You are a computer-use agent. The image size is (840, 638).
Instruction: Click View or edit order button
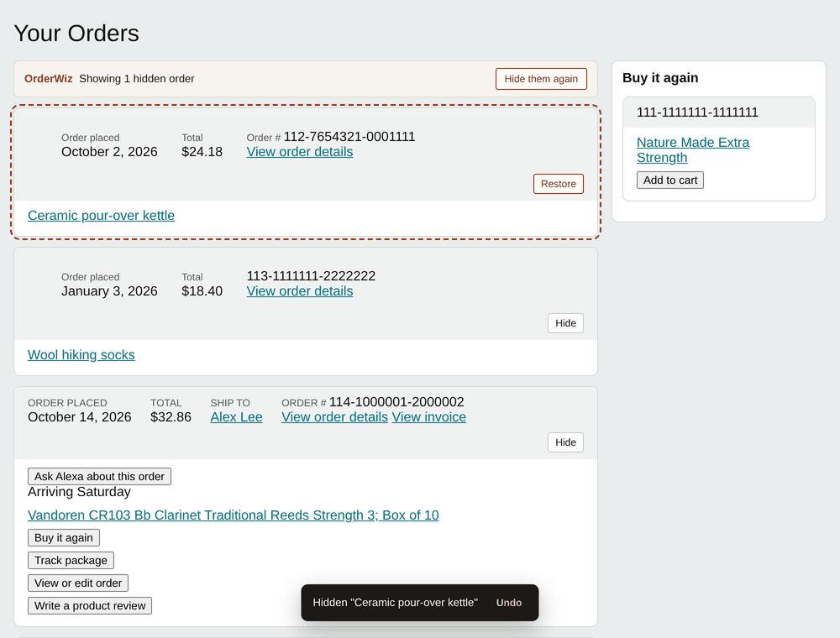(x=78, y=583)
